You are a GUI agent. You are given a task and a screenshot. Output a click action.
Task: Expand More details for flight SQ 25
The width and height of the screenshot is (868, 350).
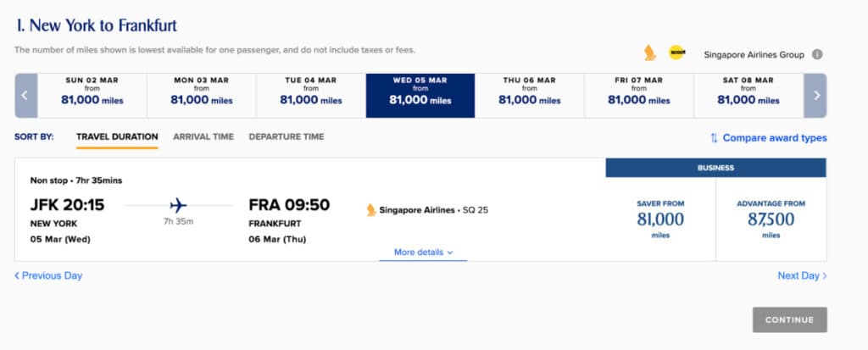[x=423, y=252]
